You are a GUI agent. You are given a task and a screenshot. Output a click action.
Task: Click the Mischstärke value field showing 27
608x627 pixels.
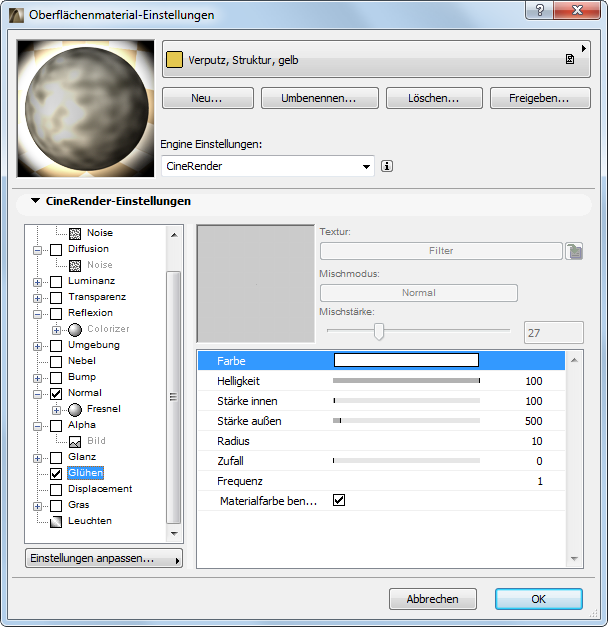tap(554, 333)
